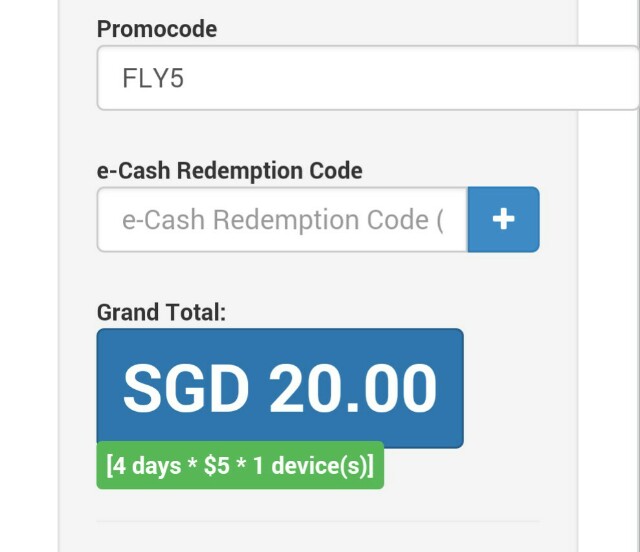The width and height of the screenshot is (640, 552).
Task: Click the e-Cash placeholder text
Action: [282, 220]
